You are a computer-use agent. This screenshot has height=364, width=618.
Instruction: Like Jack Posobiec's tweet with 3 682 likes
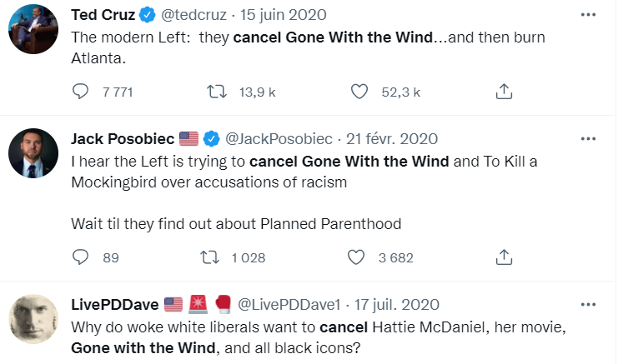click(356, 257)
